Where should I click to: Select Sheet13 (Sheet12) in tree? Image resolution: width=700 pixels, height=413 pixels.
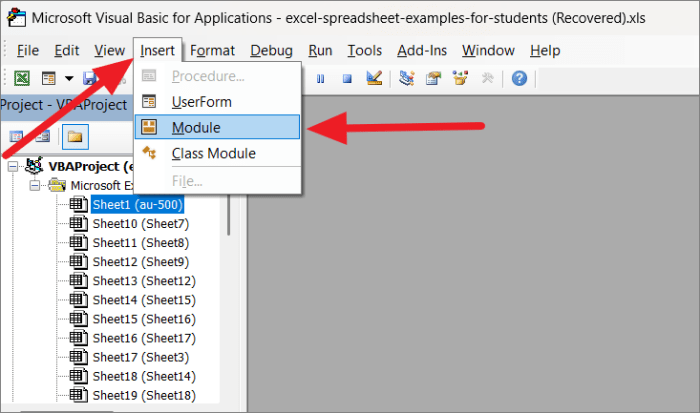144,281
